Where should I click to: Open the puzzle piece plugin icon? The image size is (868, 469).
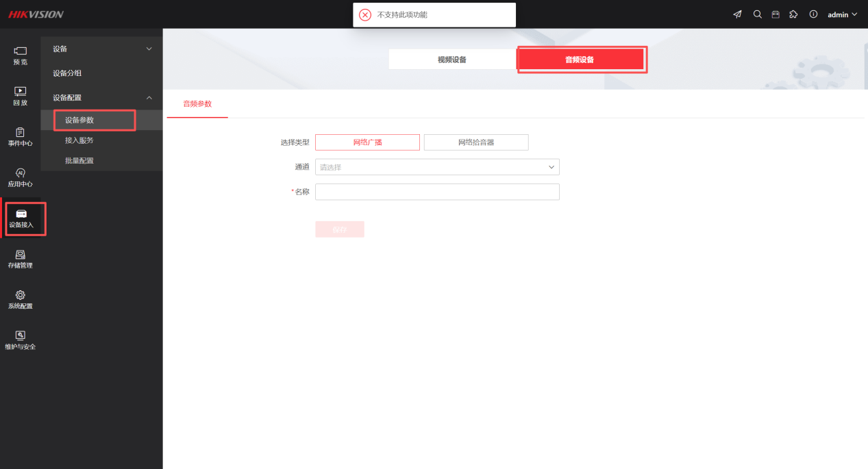coord(793,14)
